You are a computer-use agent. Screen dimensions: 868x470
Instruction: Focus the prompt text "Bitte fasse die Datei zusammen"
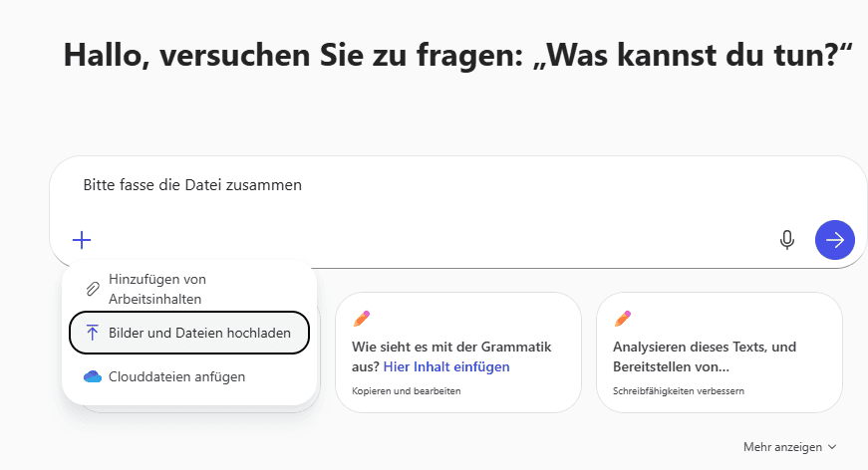click(192, 185)
